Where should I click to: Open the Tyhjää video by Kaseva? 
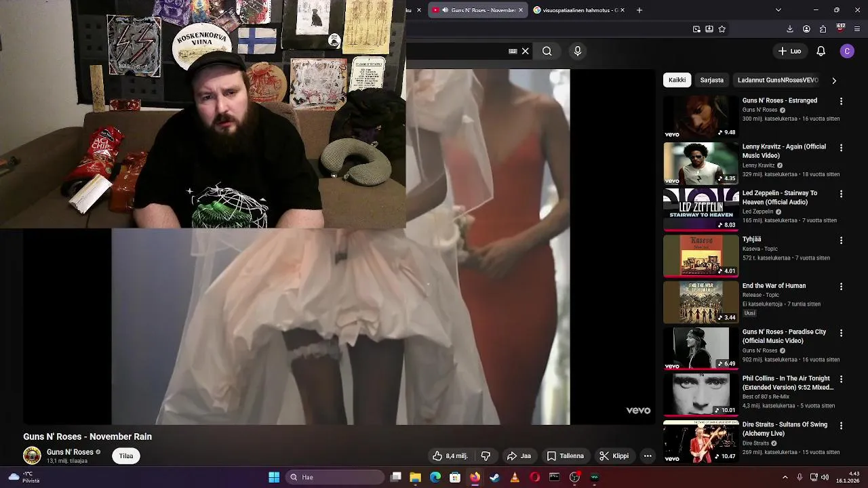tap(701, 256)
